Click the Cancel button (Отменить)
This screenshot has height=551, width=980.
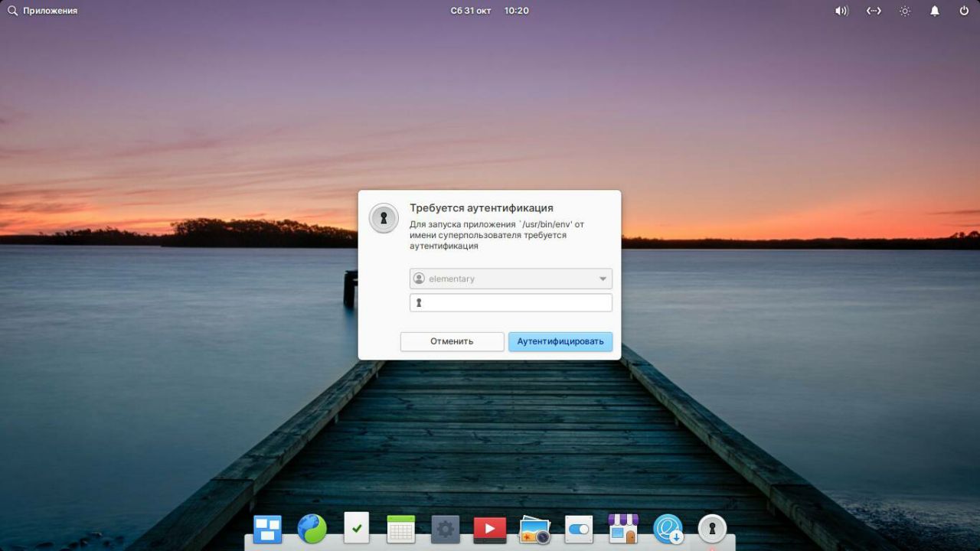tap(452, 341)
